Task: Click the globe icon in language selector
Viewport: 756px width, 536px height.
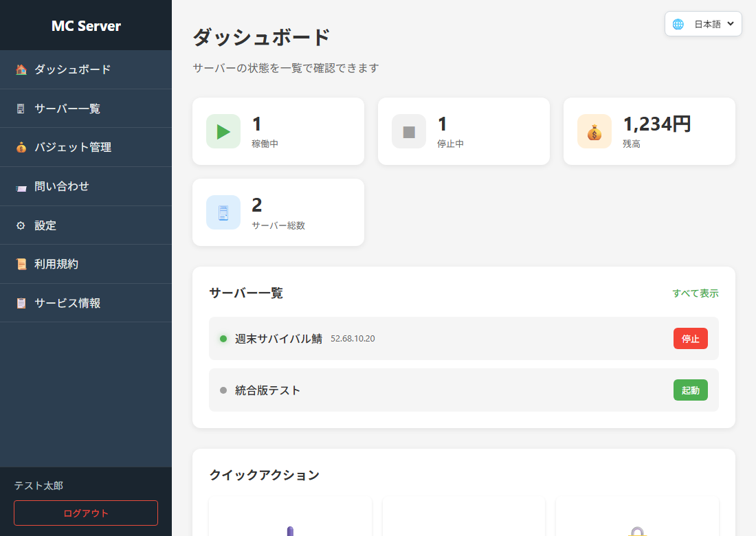Action: (678, 24)
